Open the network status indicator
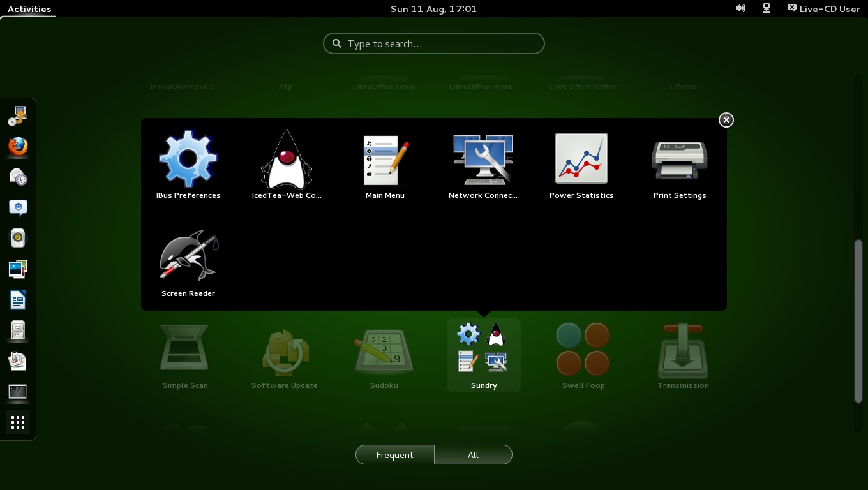The width and height of the screenshot is (868, 490). click(x=767, y=8)
